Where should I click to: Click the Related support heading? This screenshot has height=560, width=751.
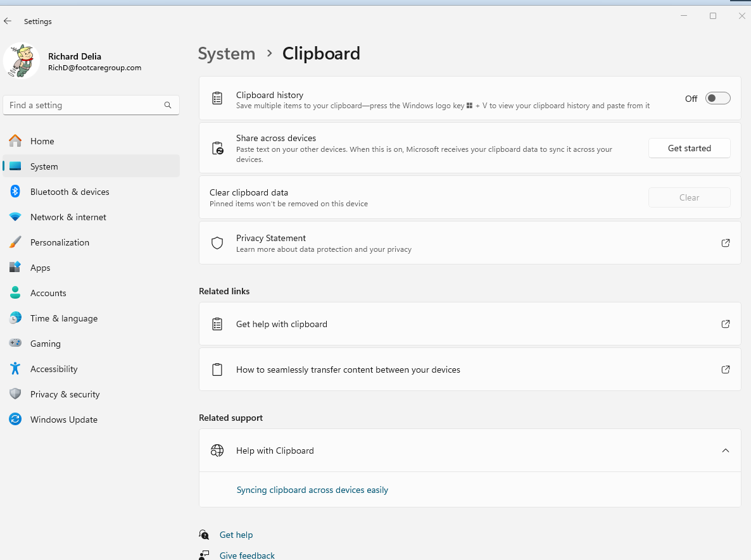point(231,418)
